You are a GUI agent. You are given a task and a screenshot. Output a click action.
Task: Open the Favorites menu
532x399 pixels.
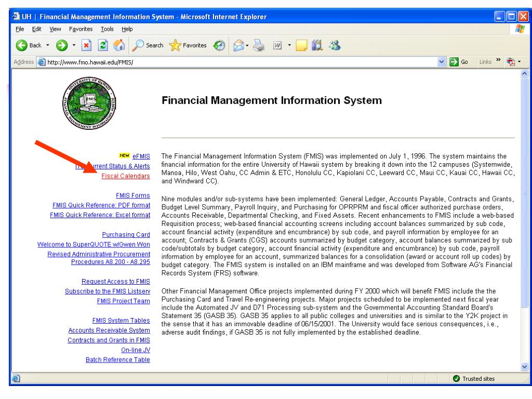tap(81, 29)
